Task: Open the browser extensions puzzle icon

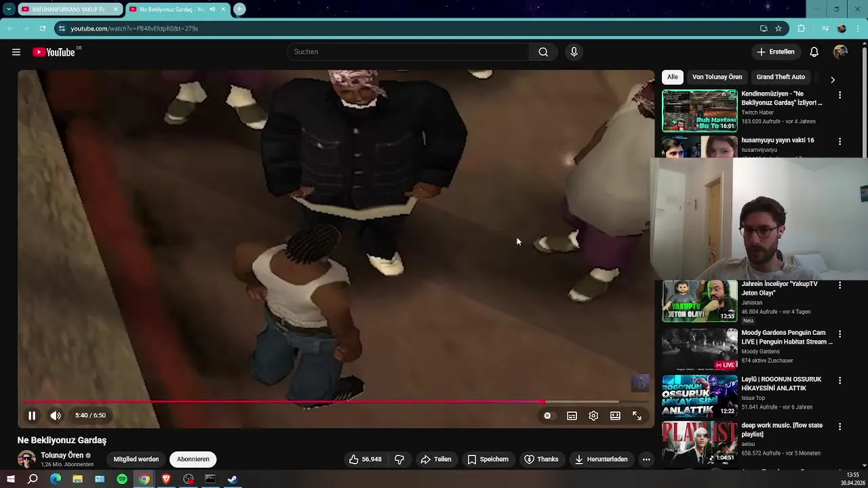Action: (801, 28)
